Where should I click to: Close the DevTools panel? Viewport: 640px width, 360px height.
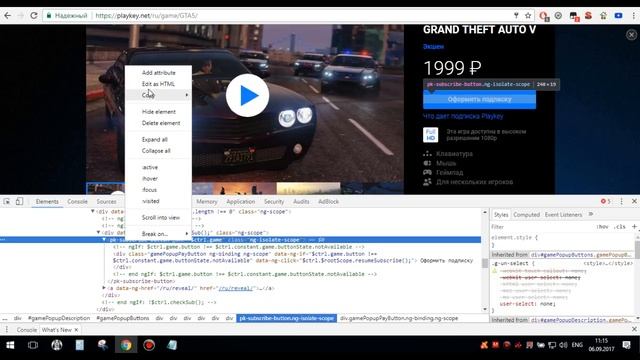pos(634,201)
